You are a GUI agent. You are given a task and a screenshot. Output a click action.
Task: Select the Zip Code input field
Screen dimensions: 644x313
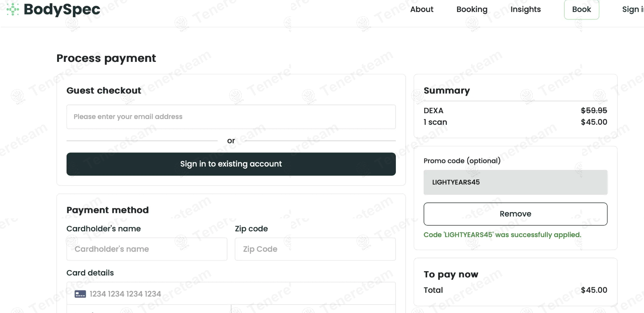point(315,249)
